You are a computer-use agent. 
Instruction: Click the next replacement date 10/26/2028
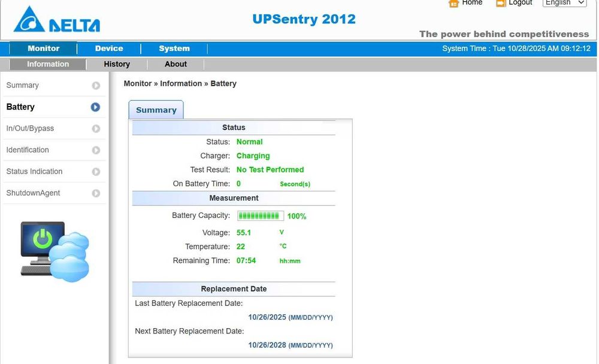(267, 345)
